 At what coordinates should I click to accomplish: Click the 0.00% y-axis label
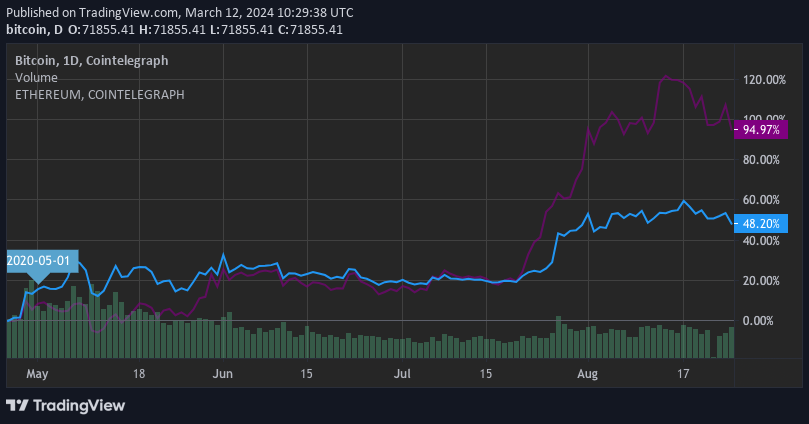tap(764, 320)
